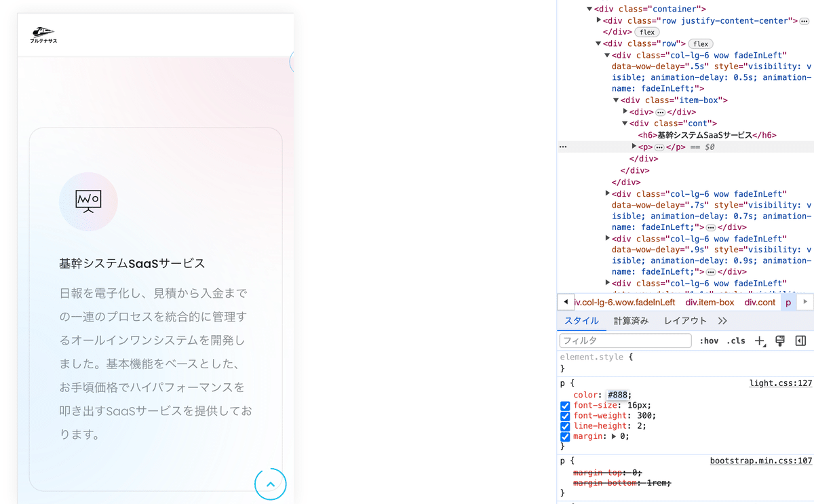The width and height of the screenshot is (814, 504).
Task: Expand the col-lg-6 div with .7s delay
Action: coord(608,193)
